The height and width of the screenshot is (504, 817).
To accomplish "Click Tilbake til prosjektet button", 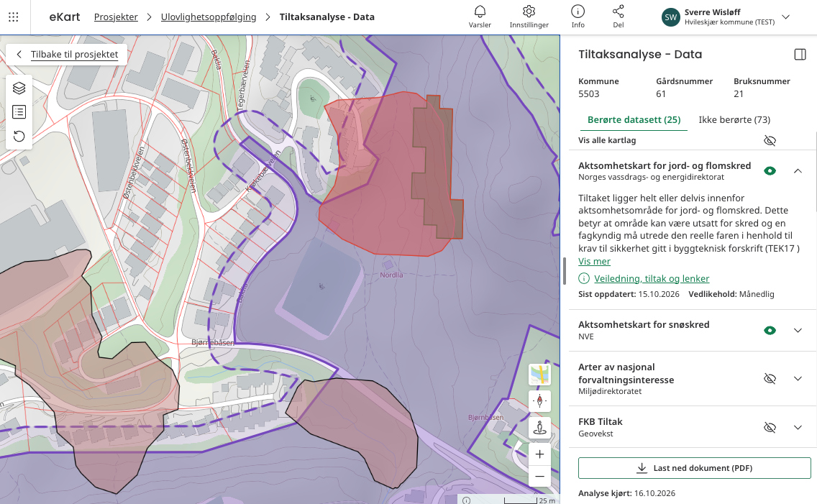I will point(67,54).
